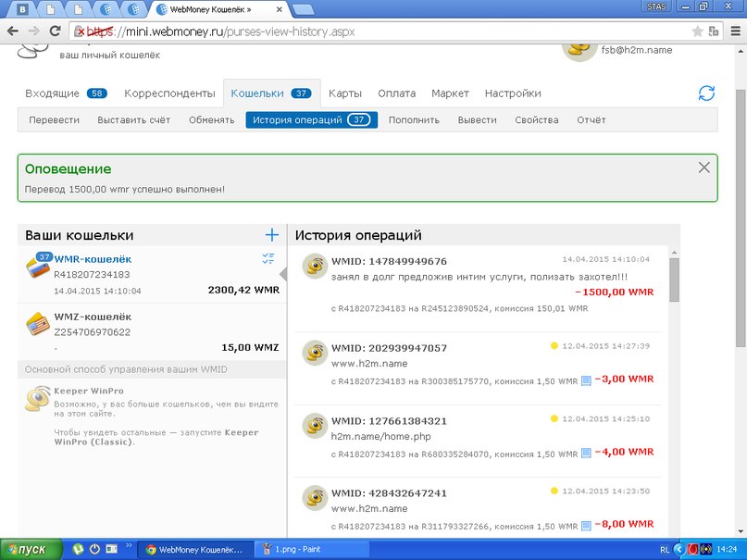
Task: Select the Кошельки tab
Action: pyautogui.click(x=271, y=93)
